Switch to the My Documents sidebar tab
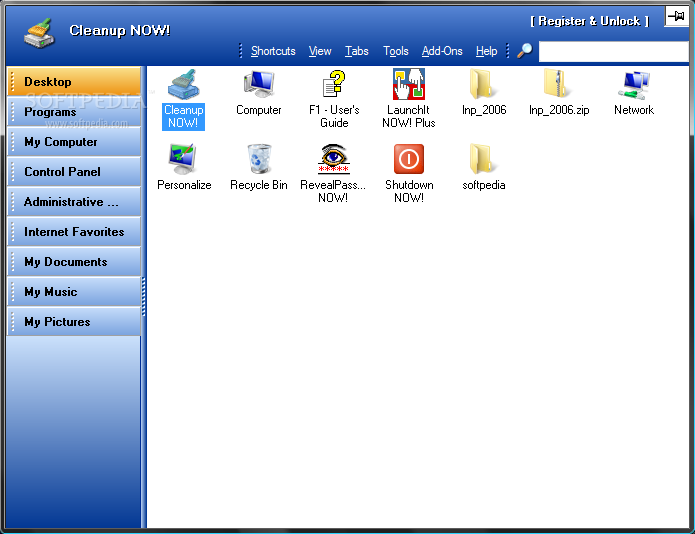This screenshot has height=534, width=695. pyautogui.click(x=74, y=262)
